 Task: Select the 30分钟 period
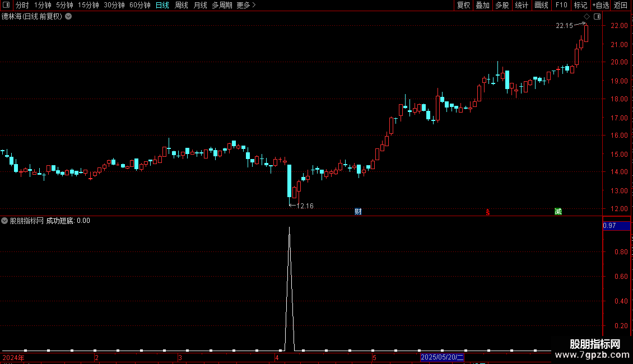(114, 5)
